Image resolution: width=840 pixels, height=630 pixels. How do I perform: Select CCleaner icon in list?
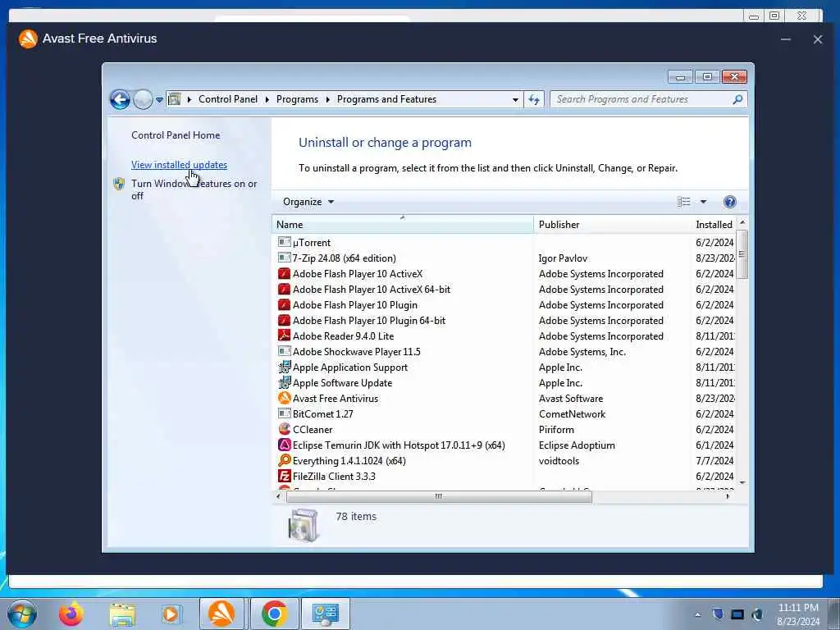[285, 429]
